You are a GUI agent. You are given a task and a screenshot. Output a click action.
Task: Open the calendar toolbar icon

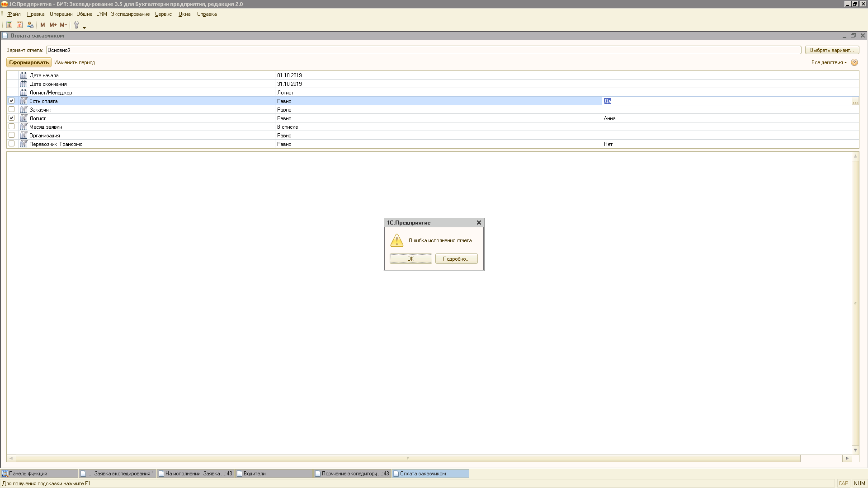coord(19,25)
